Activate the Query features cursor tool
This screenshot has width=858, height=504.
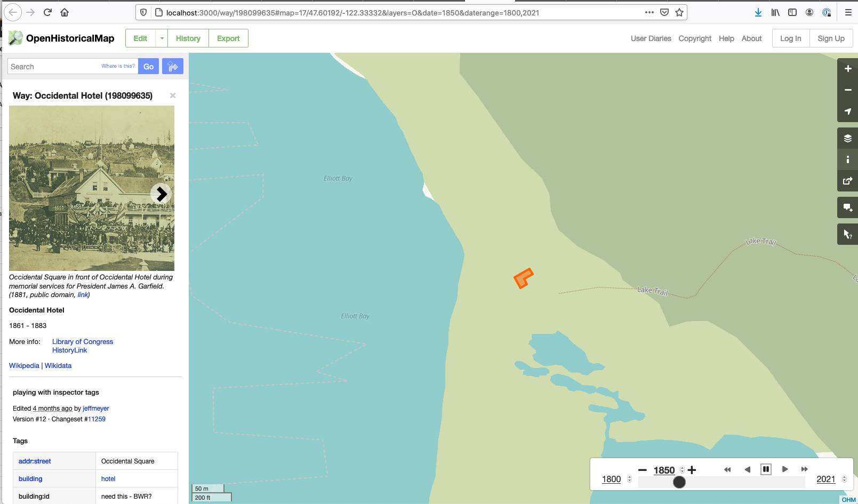point(847,234)
